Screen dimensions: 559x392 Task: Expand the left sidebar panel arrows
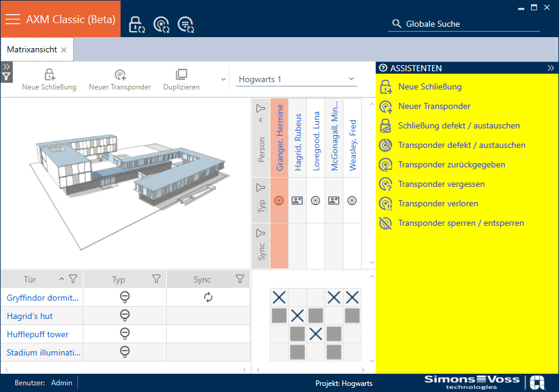(6, 66)
